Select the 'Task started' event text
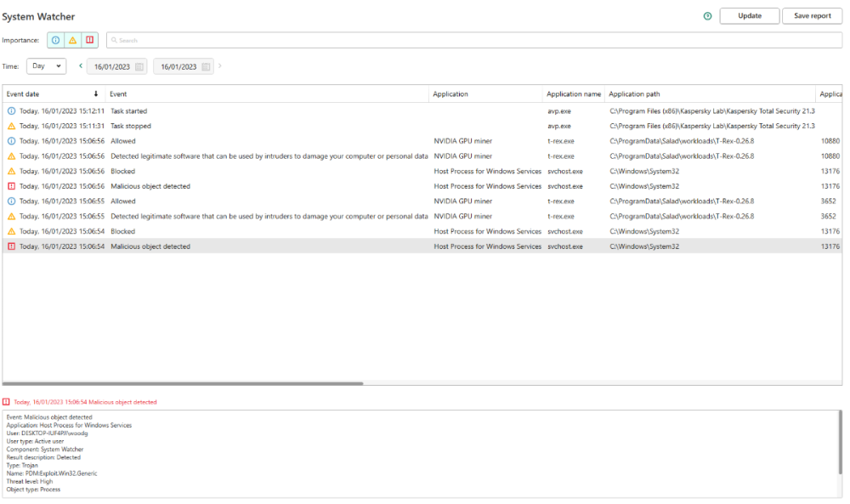Screen dimensions: 850x504 [x=128, y=111]
